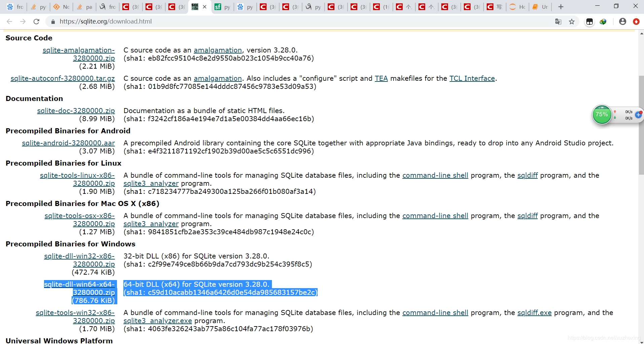Viewport: 644px width, 344px height.
Task: Open sqldiff link in Linux section
Action: (527, 175)
